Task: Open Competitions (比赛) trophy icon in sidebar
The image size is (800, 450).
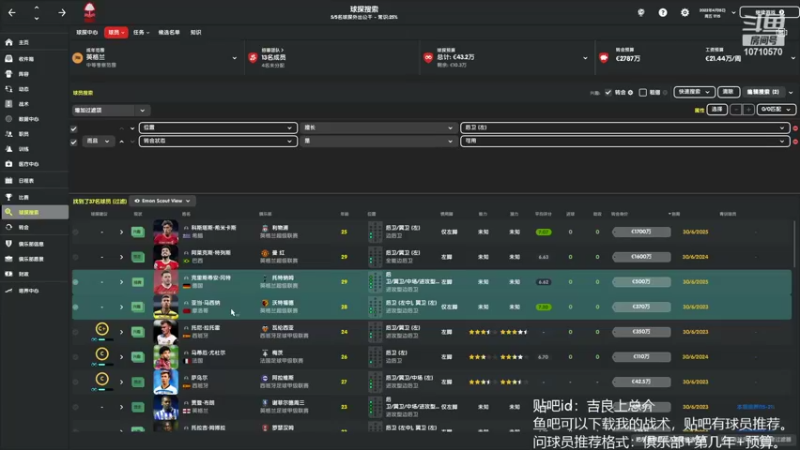Action: coord(9,197)
